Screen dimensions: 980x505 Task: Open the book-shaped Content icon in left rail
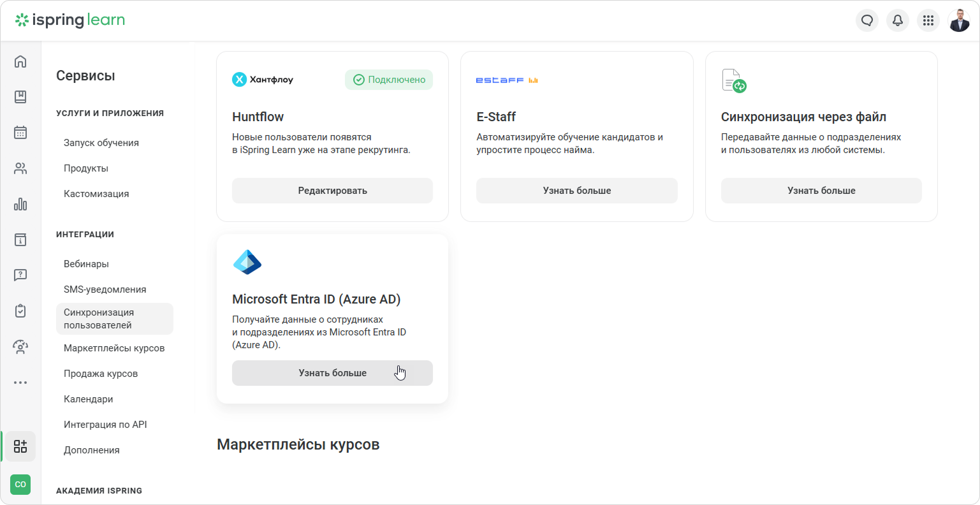click(x=20, y=97)
